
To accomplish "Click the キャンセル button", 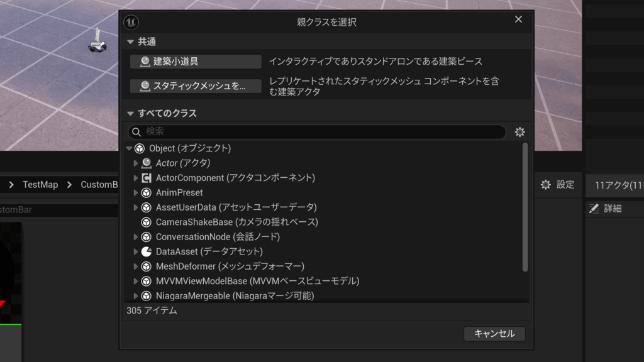I will point(494,334).
